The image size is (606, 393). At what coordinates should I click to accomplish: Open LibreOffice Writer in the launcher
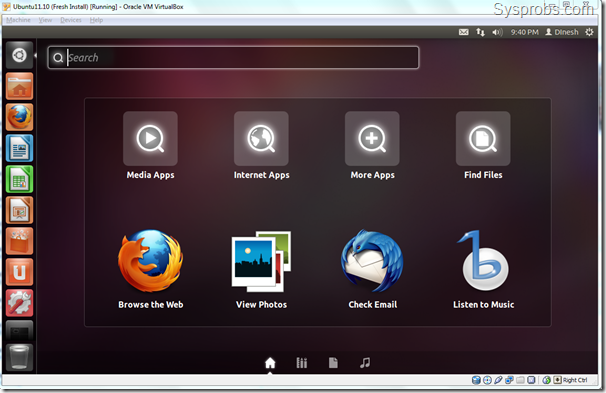click(x=19, y=148)
